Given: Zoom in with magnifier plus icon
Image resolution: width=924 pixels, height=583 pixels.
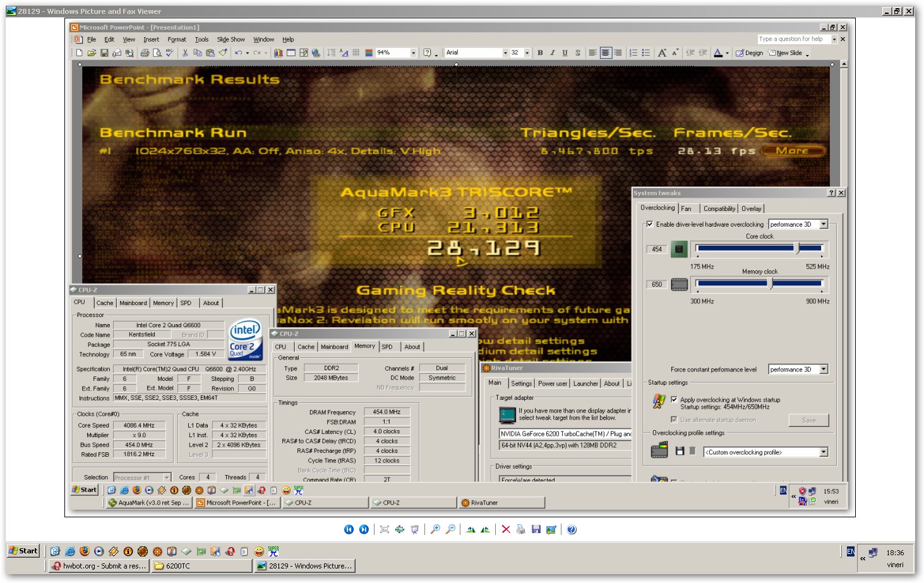Looking at the screenshot, I should click(435, 529).
